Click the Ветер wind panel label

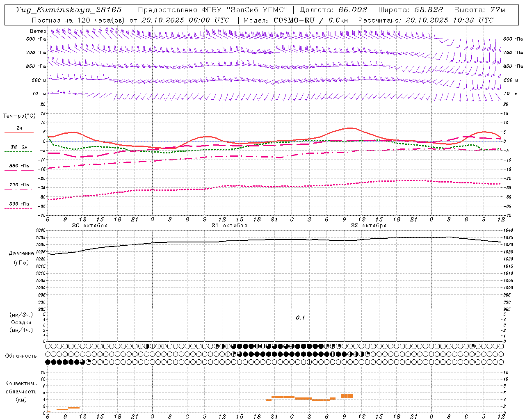pyautogui.click(x=38, y=31)
